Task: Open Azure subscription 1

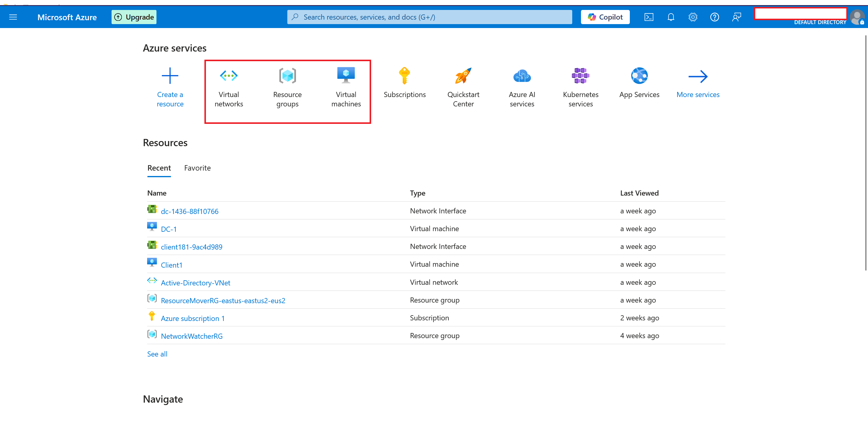Action: click(x=192, y=319)
